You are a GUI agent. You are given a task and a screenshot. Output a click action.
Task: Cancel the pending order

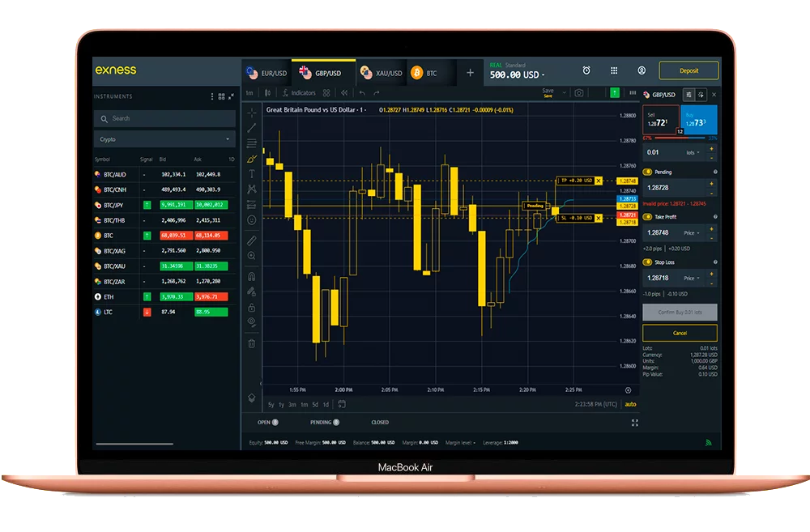tap(680, 333)
